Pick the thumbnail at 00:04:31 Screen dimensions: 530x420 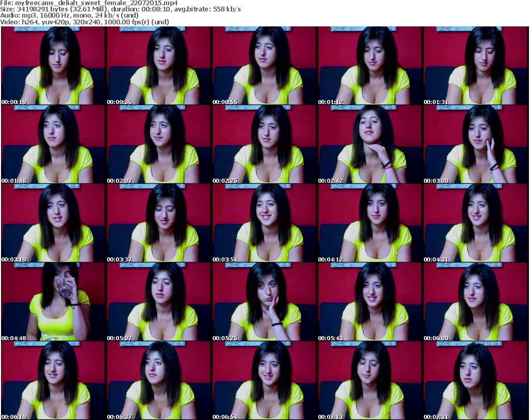[476, 223]
